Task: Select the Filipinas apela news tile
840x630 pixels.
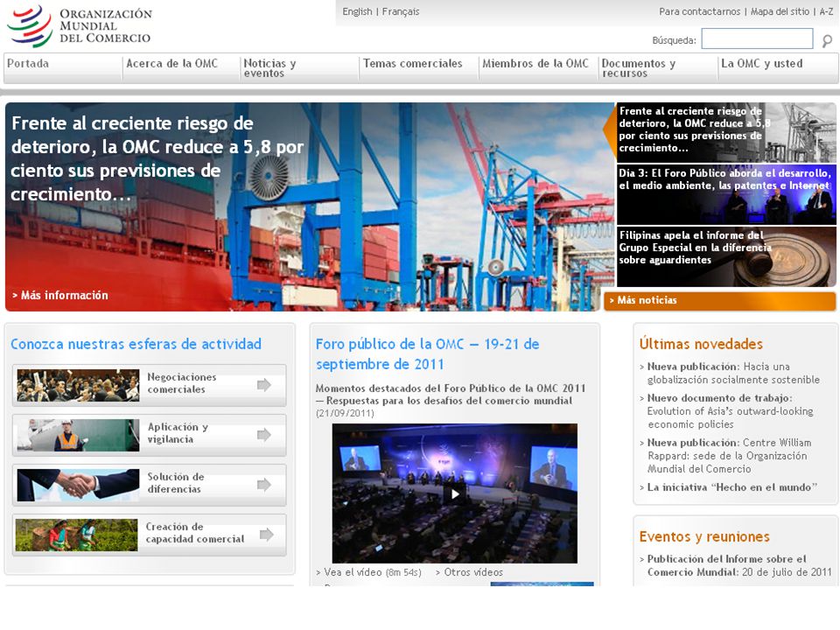Action: 726,256
